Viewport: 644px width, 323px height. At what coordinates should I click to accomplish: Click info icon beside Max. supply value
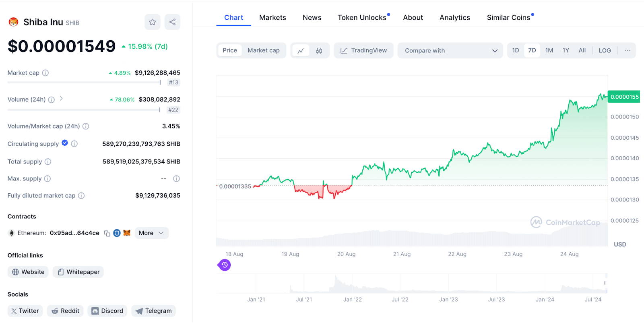click(176, 179)
